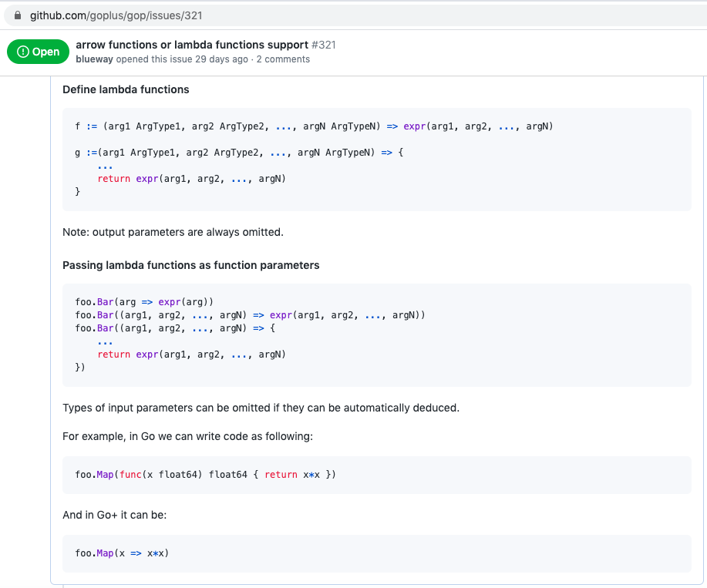Click 'For example, in Go we can write' sentence
This screenshot has width=707, height=588.
[187, 436]
